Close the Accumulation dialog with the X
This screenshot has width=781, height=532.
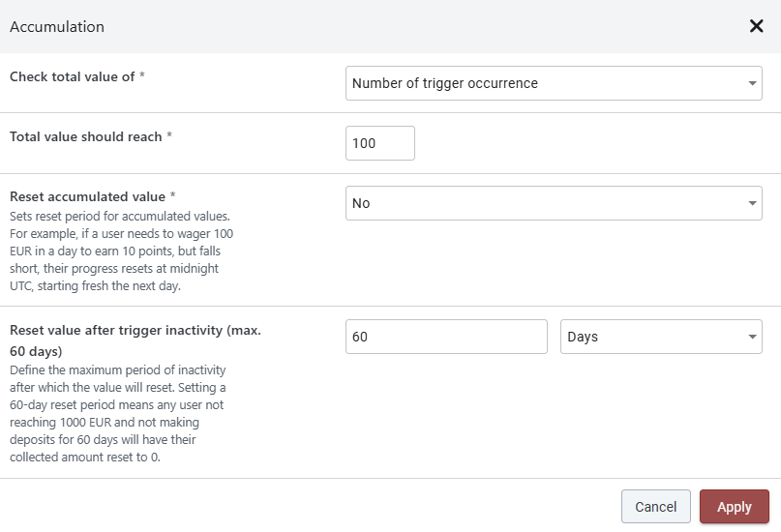(757, 26)
